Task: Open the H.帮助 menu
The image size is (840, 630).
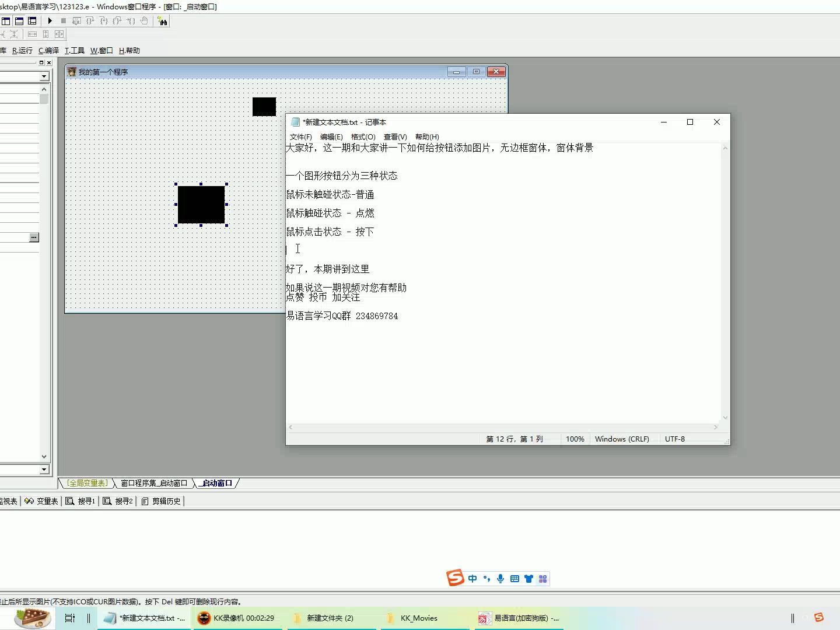Action: [129, 51]
